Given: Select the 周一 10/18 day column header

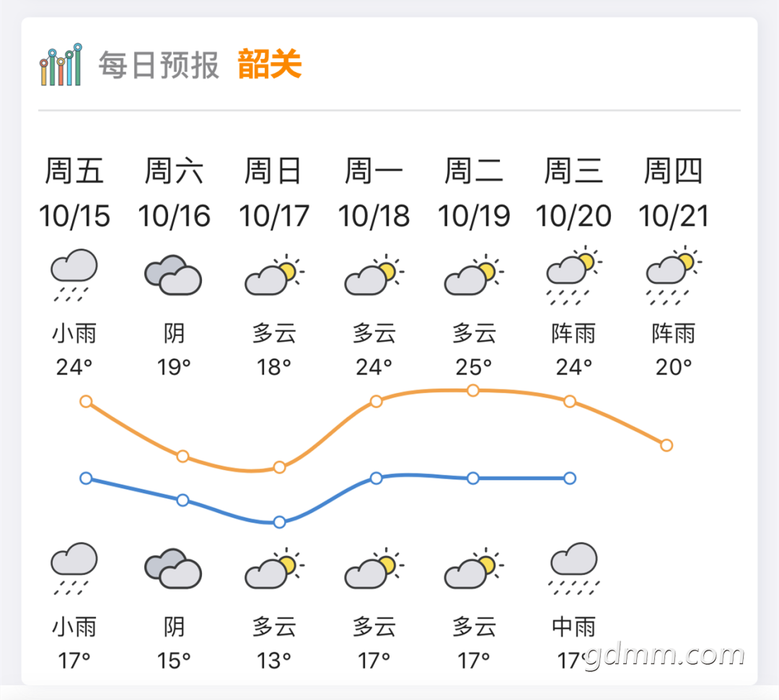Looking at the screenshot, I should coord(374,193).
